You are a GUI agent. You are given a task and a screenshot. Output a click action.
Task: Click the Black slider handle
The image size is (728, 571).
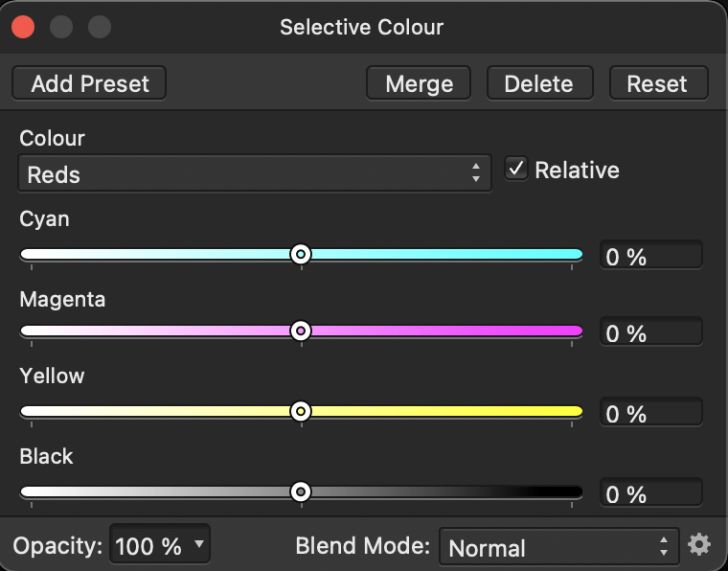pos(301,491)
